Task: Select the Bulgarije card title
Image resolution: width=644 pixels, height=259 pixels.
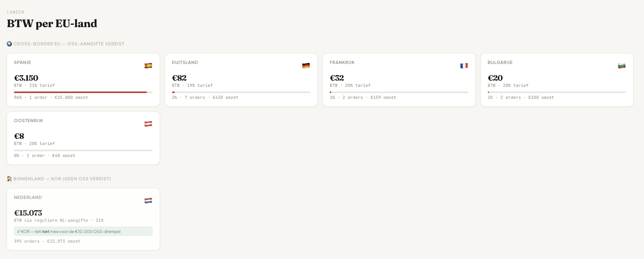Action: point(500,62)
